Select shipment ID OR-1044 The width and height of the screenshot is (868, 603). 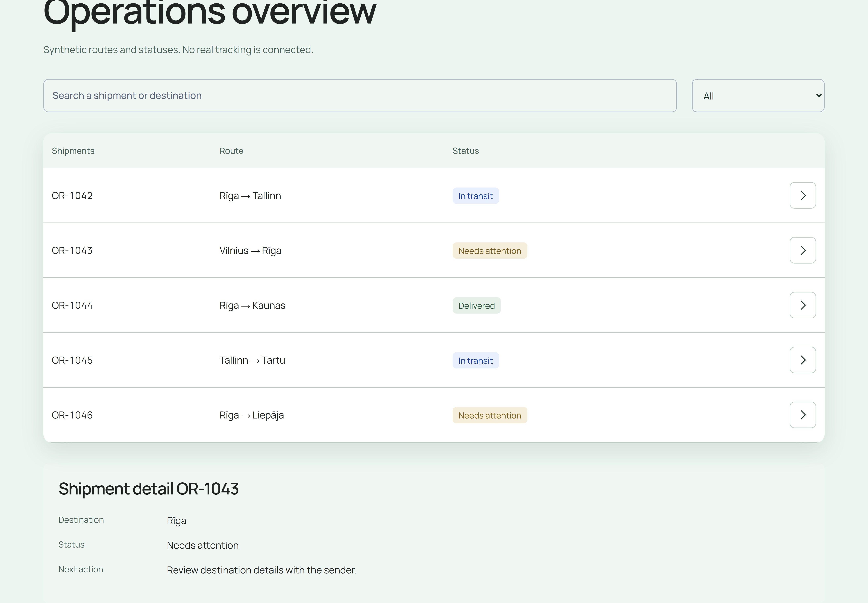[x=72, y=305]
